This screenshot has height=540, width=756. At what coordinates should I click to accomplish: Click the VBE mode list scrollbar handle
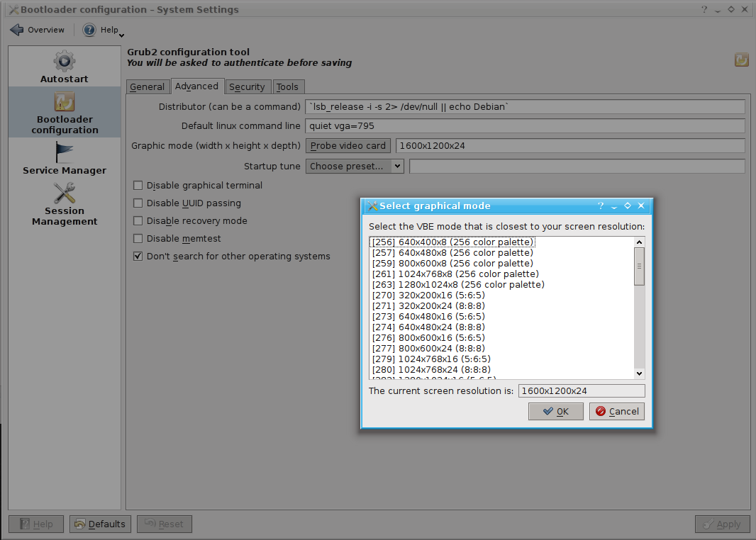point(639,266)
